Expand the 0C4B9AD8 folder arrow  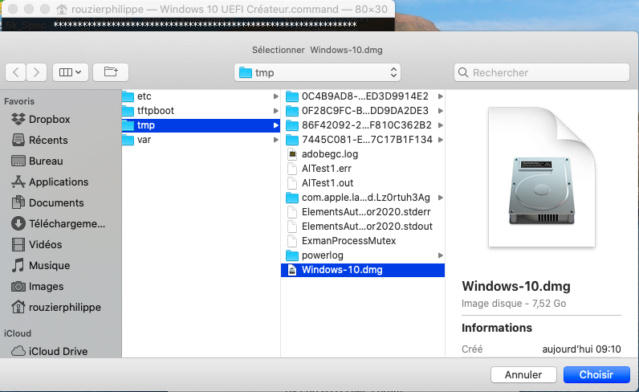click(x=441, y=97)
